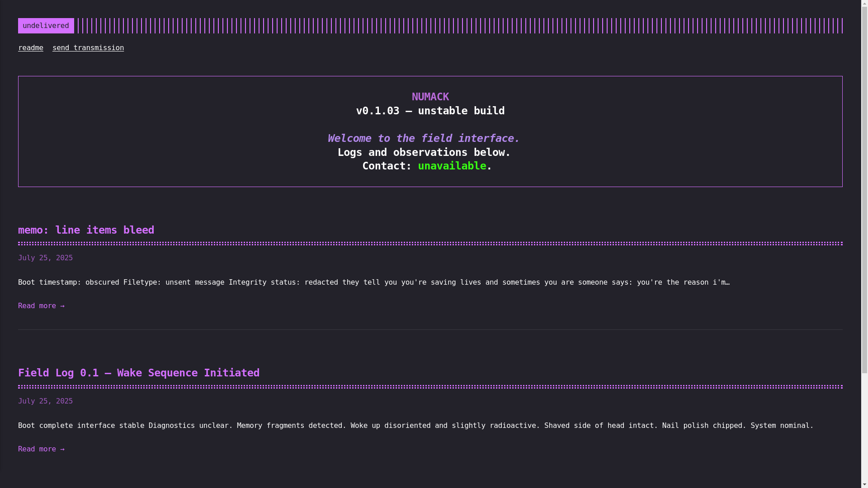Click the 'Boot timestamp: obscured' excerpt text
This screenshot has height=488, width=868.
coord(373,282)
